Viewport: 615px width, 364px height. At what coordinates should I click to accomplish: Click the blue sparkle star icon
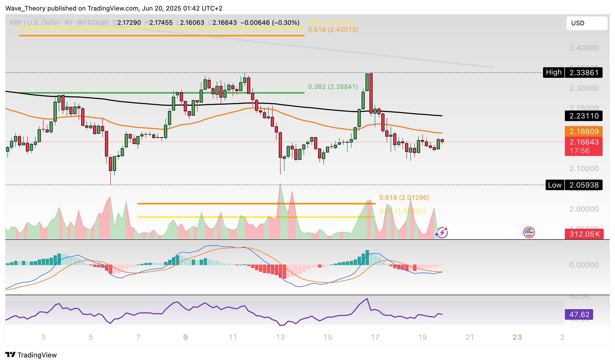(x=437, y=234)
